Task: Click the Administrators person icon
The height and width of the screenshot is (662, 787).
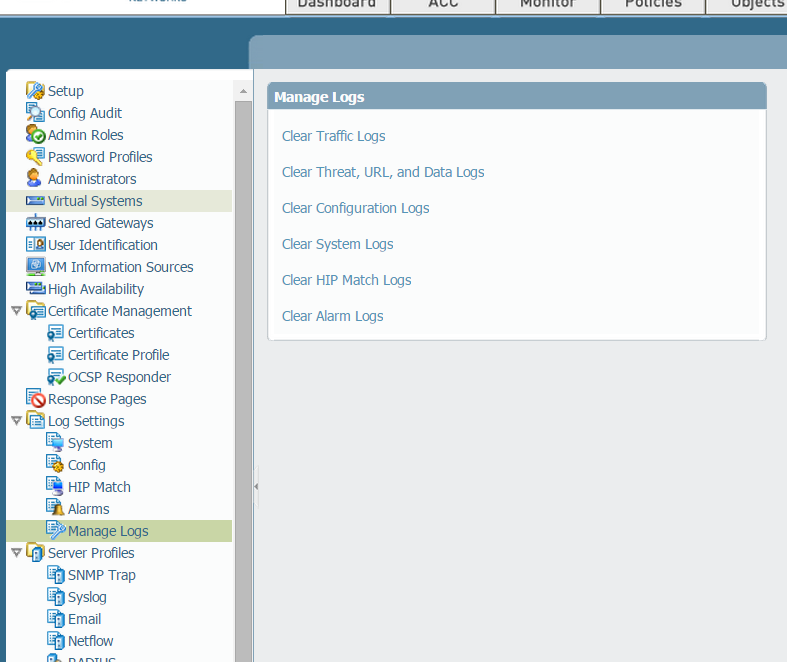Action: (x=34, y=179)
